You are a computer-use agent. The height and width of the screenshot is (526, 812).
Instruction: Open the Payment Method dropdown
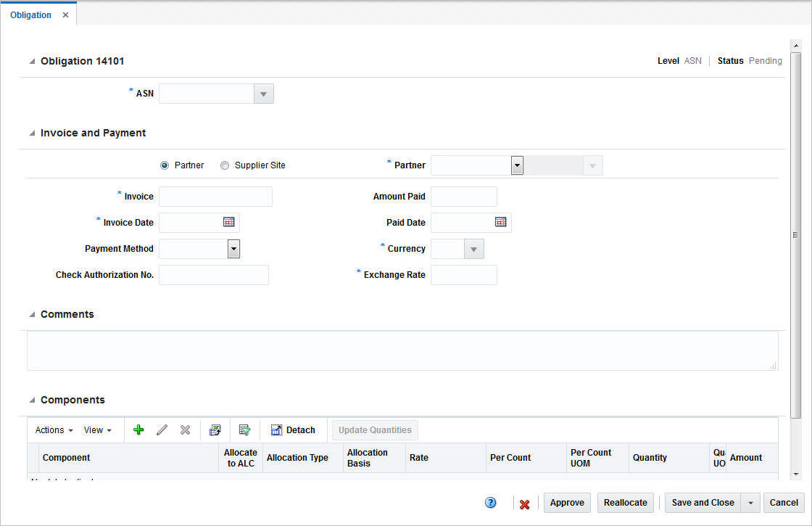pyautogui.click(x=233, y=249)
